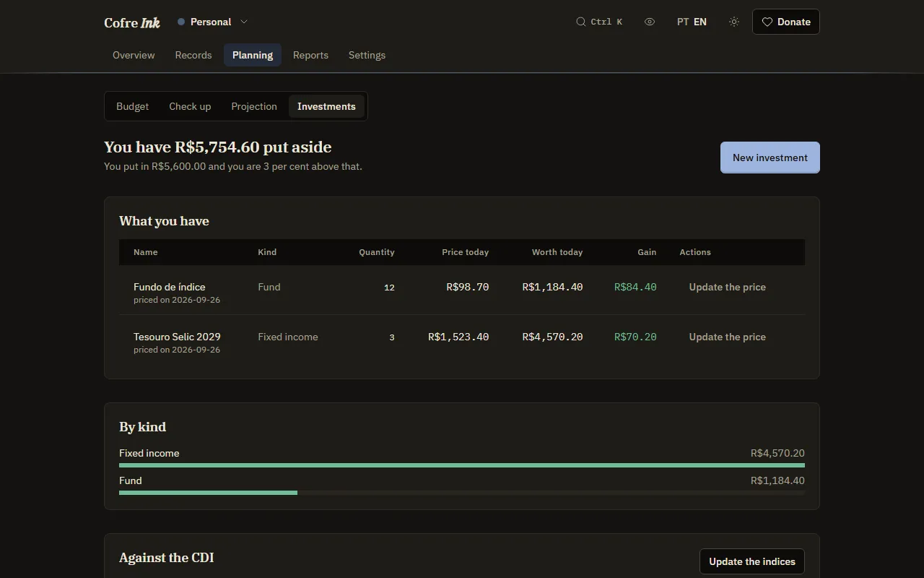924x578 pixels.
Task: Click the Price today column header
Action: (466, 252)
